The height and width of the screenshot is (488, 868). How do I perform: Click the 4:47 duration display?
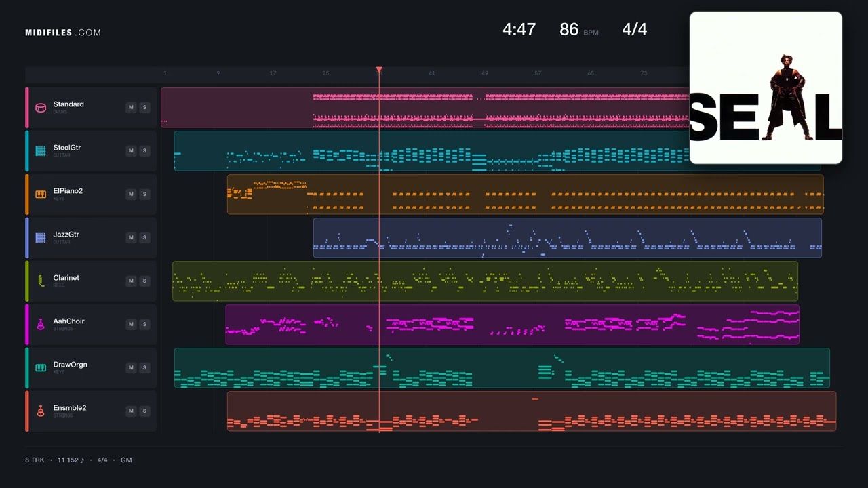[x=519, y=29]
